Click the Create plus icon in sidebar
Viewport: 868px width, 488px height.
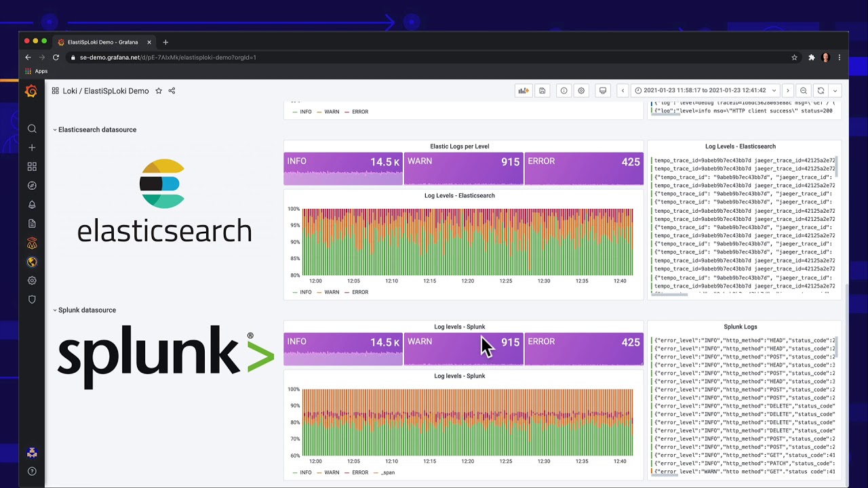[x=32, y=148]
